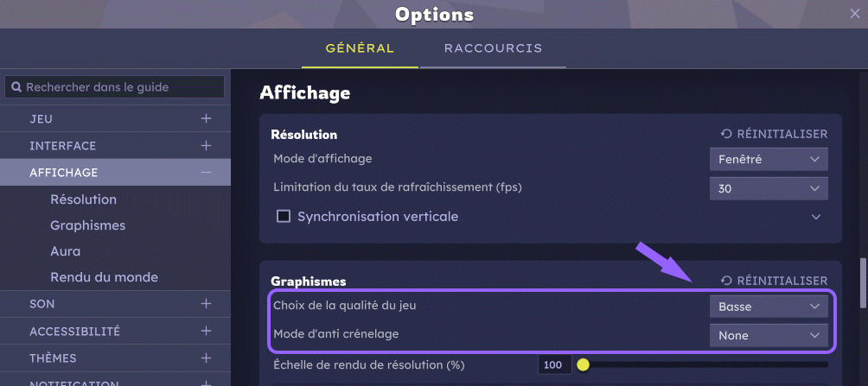Focus the guide search field

(x=121, y=87)
